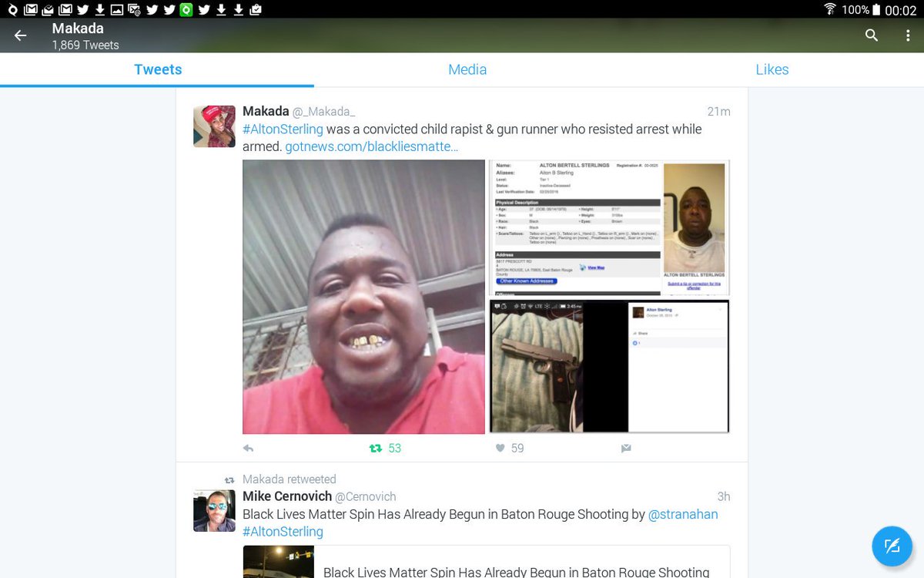Tap the 00:02 clock in status bar

(900, 10)
